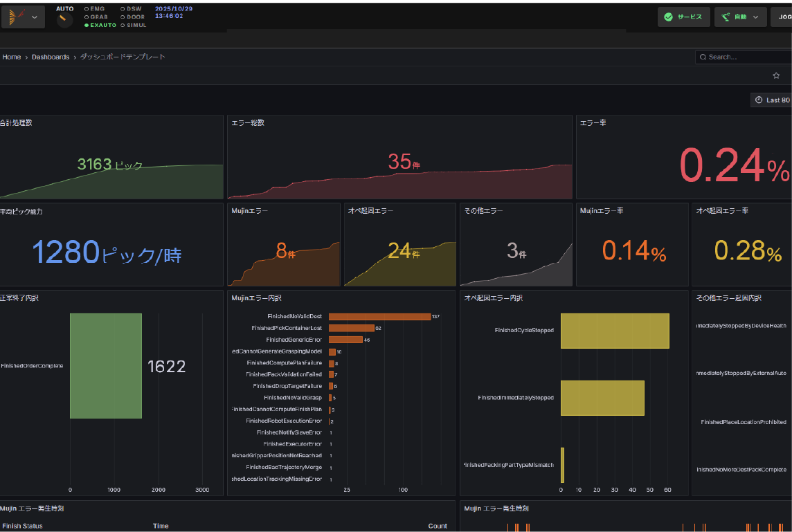The width and height of the screenshot is (792, 532).
Task: Click the FinishedNoValidDest orange bar
Action: click(x=379, y=317)
